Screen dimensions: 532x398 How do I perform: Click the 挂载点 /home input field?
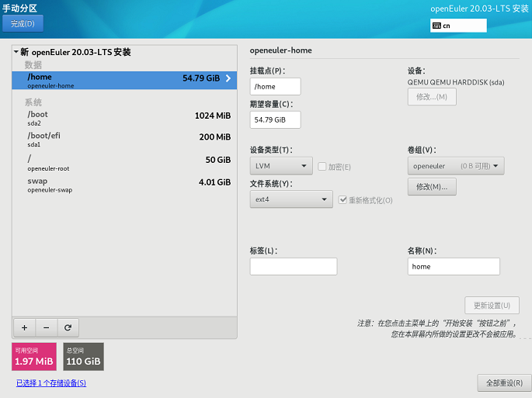(275, 86)
